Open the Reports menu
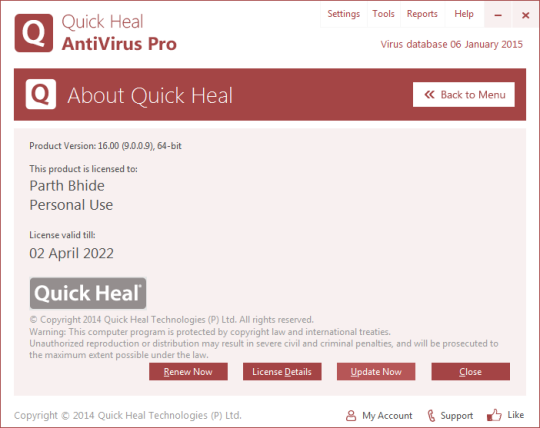The width and height of the screenshot is (540, 428). 422,14
